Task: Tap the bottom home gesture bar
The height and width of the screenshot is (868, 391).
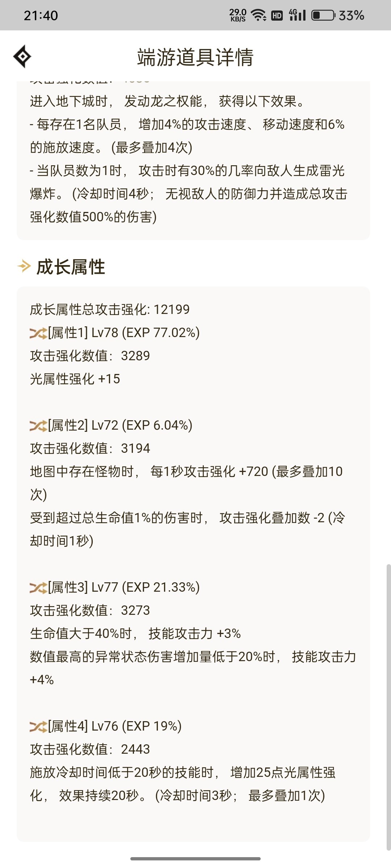Action: 195,858
